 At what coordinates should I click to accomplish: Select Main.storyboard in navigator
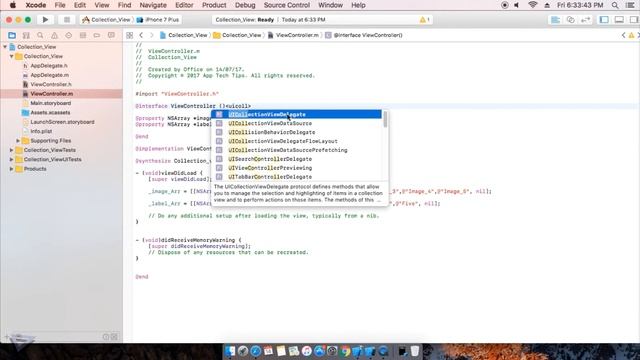coord(50,103)
